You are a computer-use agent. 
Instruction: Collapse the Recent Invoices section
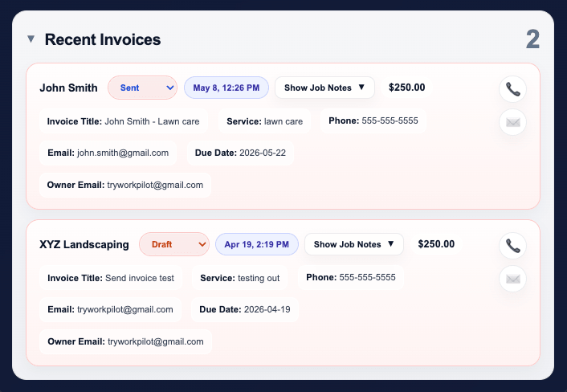pos(31,39)
